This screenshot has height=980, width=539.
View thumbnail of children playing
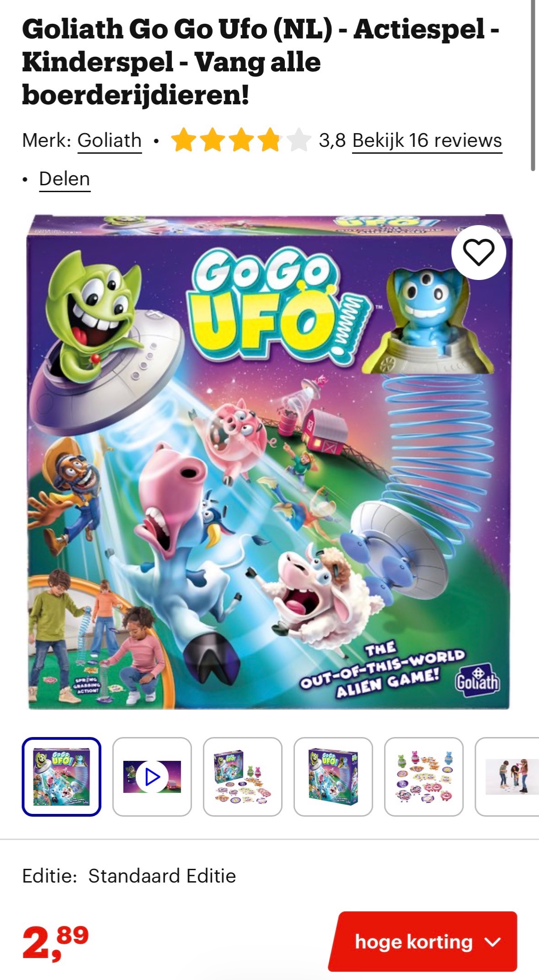pos(507,776)
